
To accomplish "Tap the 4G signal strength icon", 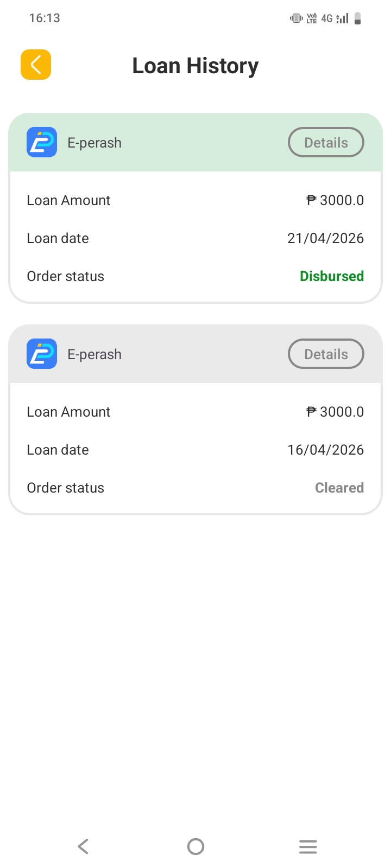I will pos(342,18).
